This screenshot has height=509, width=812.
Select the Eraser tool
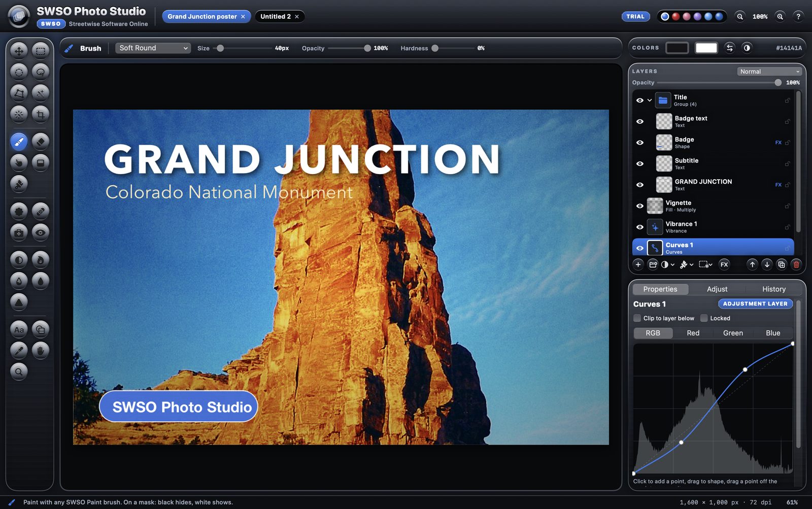coord(41,141)
